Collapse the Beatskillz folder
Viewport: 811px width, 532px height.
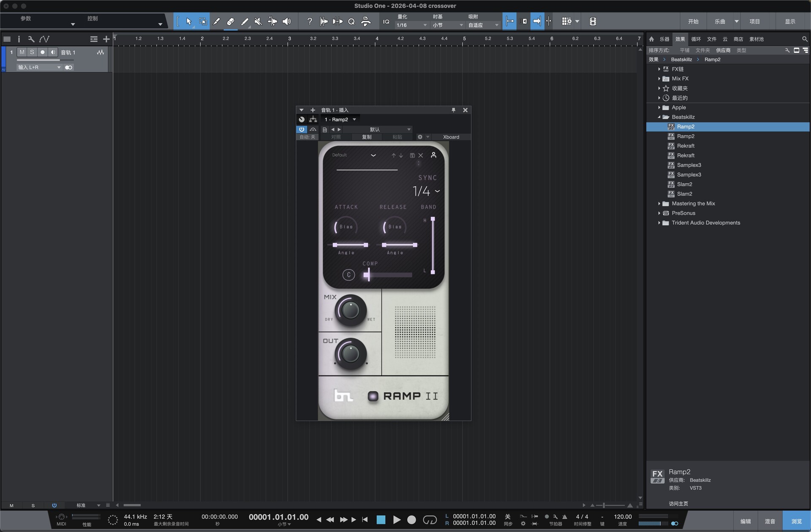tap(659, 117)
